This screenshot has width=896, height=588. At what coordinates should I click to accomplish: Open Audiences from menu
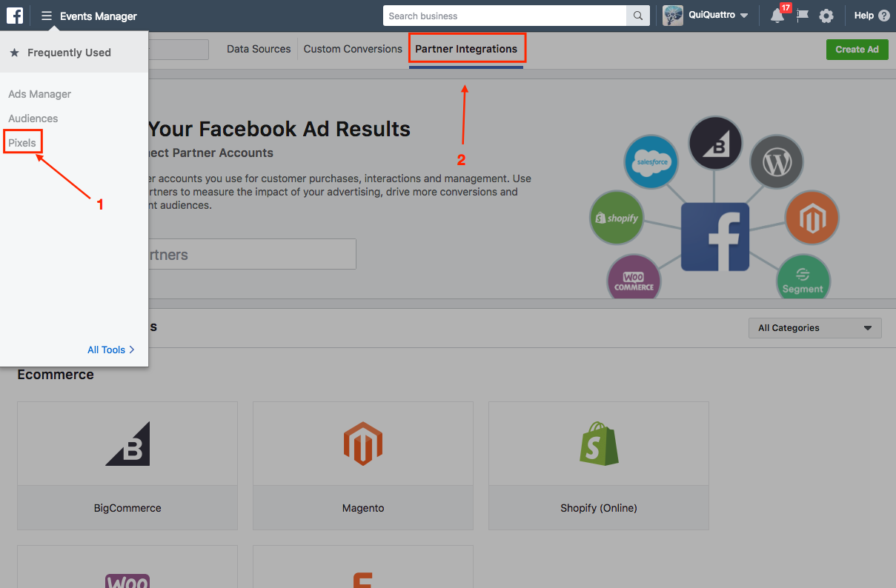33,118
